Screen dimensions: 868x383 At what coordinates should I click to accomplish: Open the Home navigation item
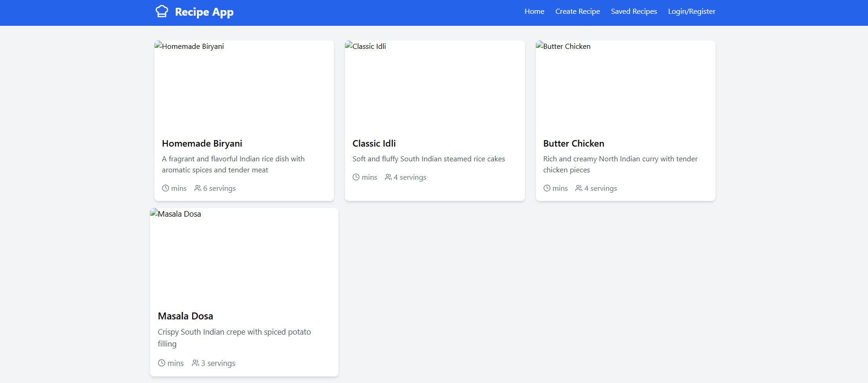534,11
